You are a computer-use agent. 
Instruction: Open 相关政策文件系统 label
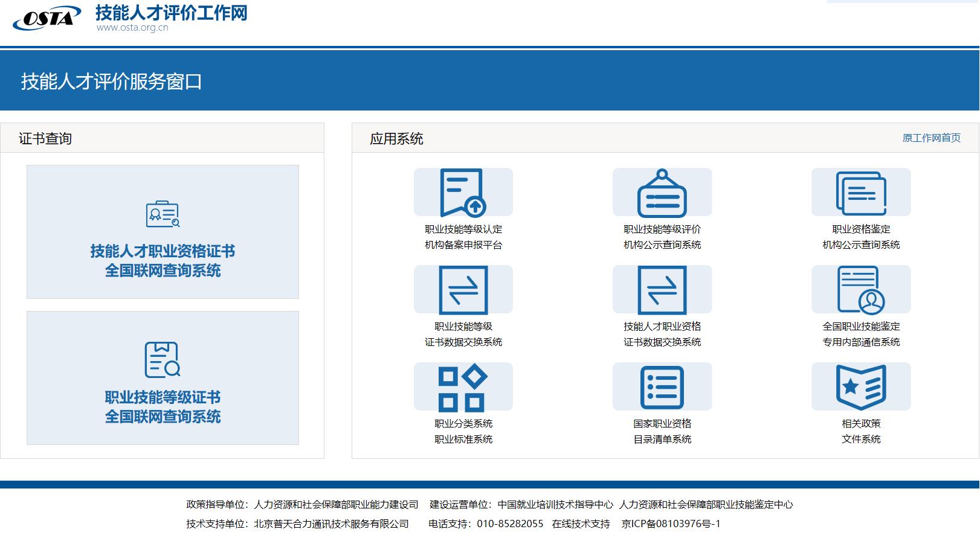pyautogui.click(x=861, y=432)
